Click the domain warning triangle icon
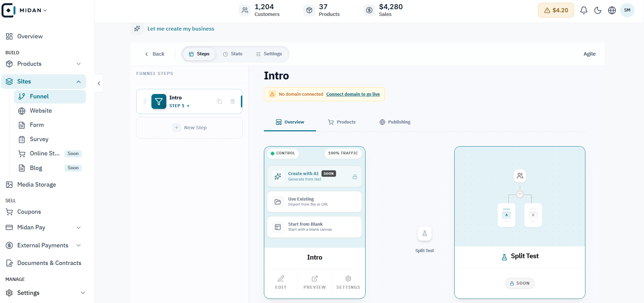 point(272,94)
